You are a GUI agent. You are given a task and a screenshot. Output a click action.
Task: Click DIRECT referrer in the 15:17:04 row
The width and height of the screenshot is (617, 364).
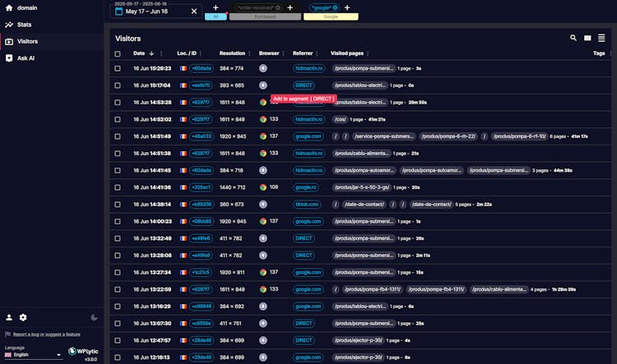pos(304,85)
